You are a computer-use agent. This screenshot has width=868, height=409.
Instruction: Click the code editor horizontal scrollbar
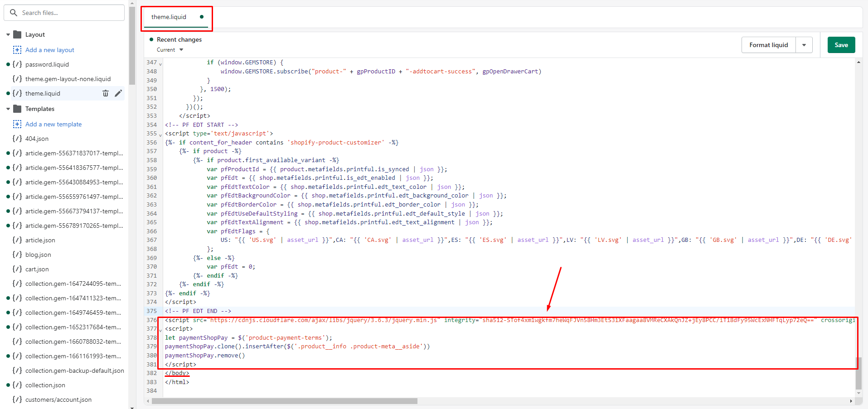[285, 401]
